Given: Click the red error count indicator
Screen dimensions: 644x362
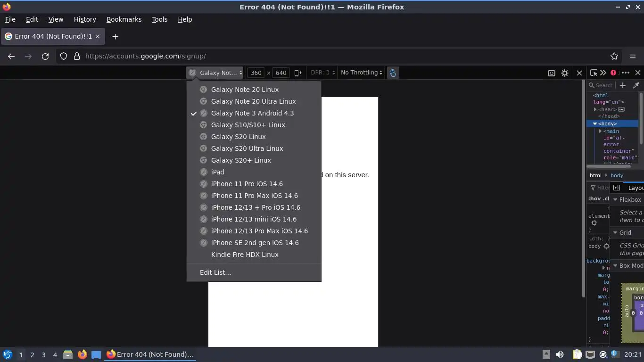Looking at the screenshot, I should click(x=613, y=73).
